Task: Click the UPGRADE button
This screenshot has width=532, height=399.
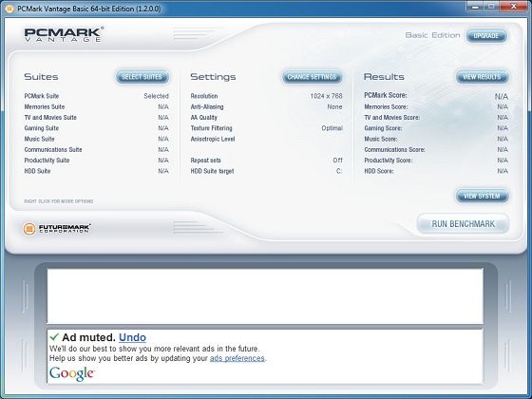Action: click(x=486, y=36)
